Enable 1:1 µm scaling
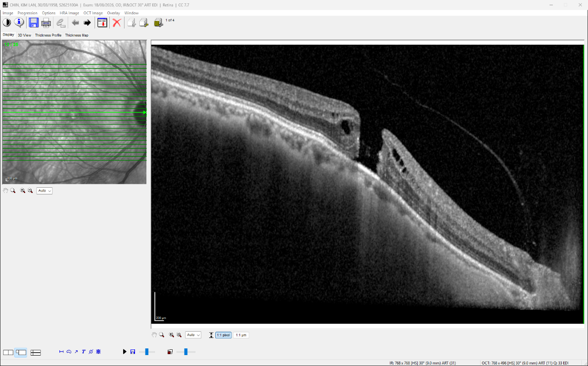This screenshot has height=366, width=588. click(x=241, y=335)
